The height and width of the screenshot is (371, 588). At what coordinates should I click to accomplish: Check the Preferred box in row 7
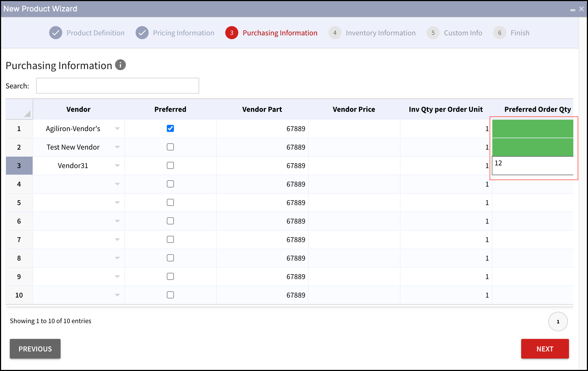(x=170, y=239)
